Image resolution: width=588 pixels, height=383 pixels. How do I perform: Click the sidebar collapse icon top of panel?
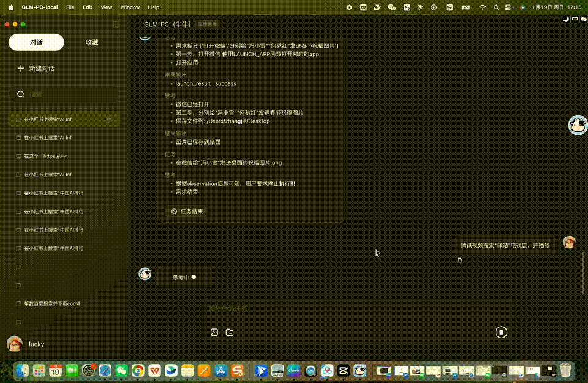coord(116,25)
